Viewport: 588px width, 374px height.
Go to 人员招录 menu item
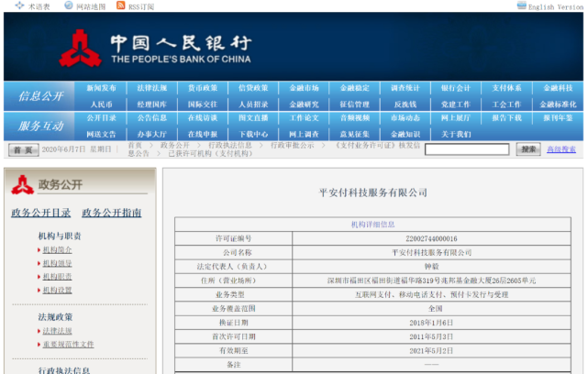tap(253, 104)
